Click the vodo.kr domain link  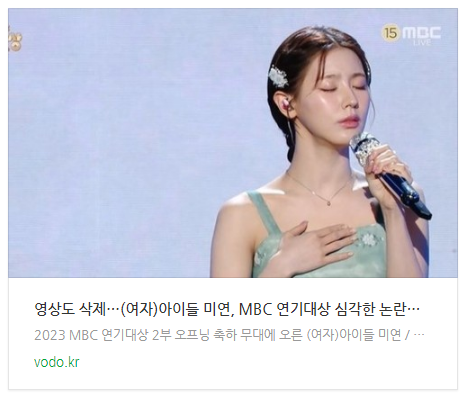[57, 362]
